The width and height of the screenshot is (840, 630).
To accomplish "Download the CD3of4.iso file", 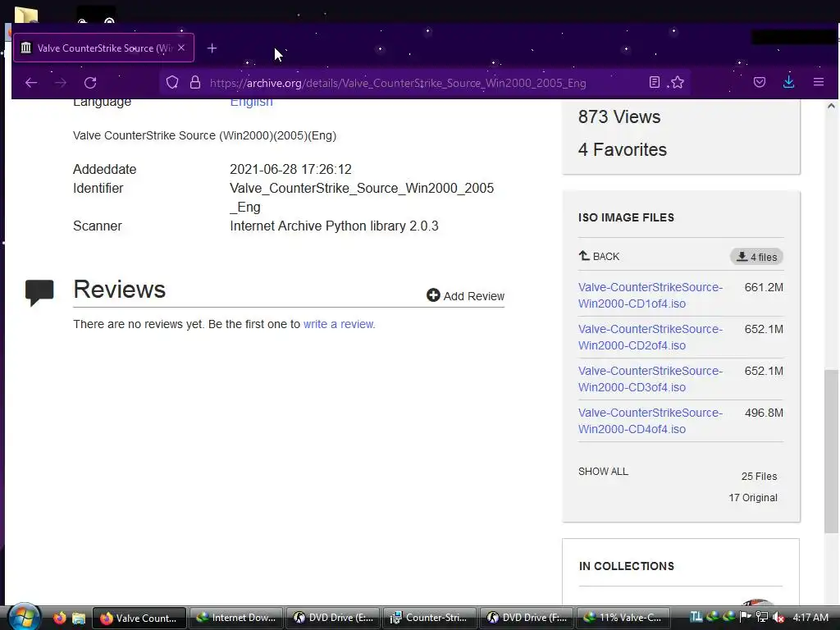I will (x=651, y=379).
